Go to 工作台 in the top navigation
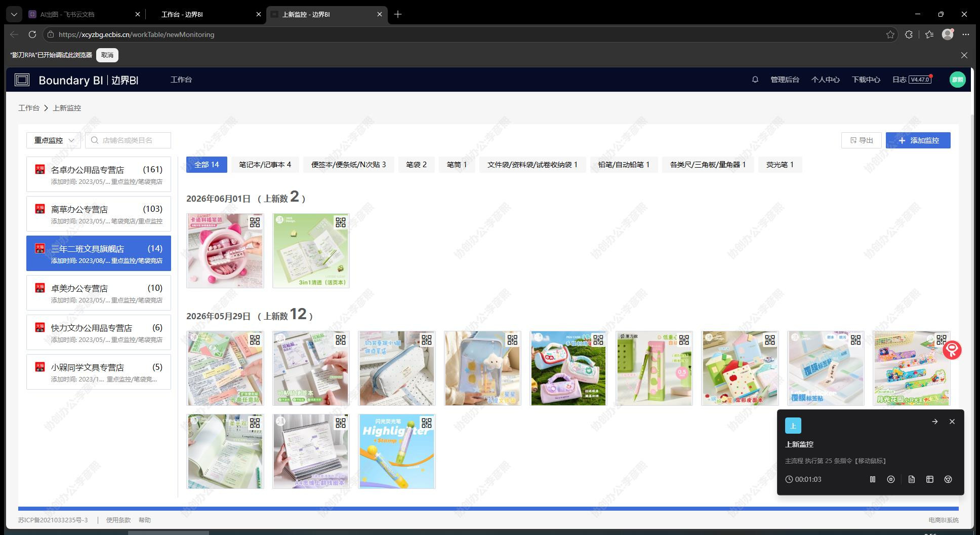The height and width of the screenshot is (535, 980). pos(181,80)
